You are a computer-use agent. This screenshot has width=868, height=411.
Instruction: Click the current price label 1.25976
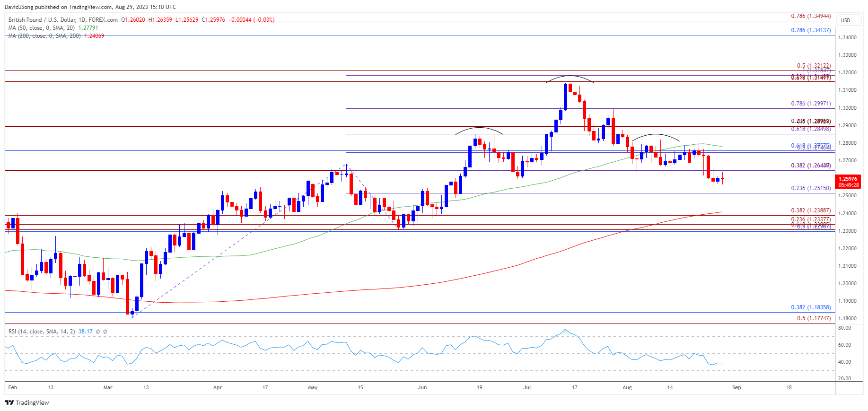tap(848, 179)
